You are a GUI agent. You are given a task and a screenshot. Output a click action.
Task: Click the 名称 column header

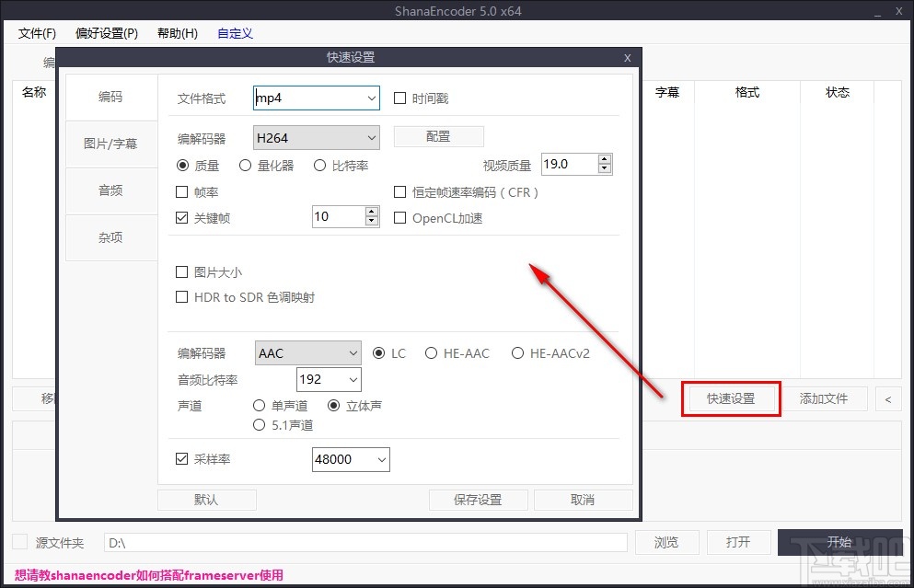[x=34, y=92]
